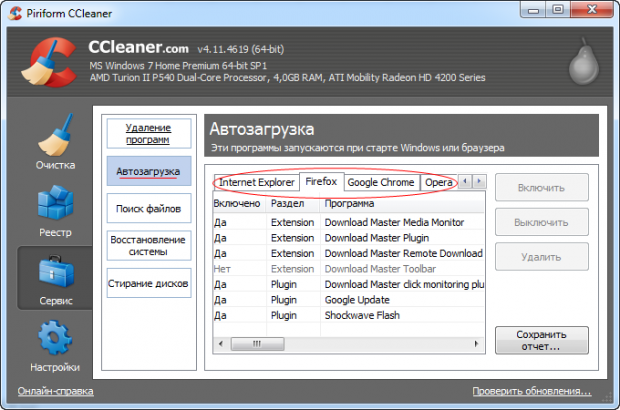Switch to the Opera tab

[439, 182]
